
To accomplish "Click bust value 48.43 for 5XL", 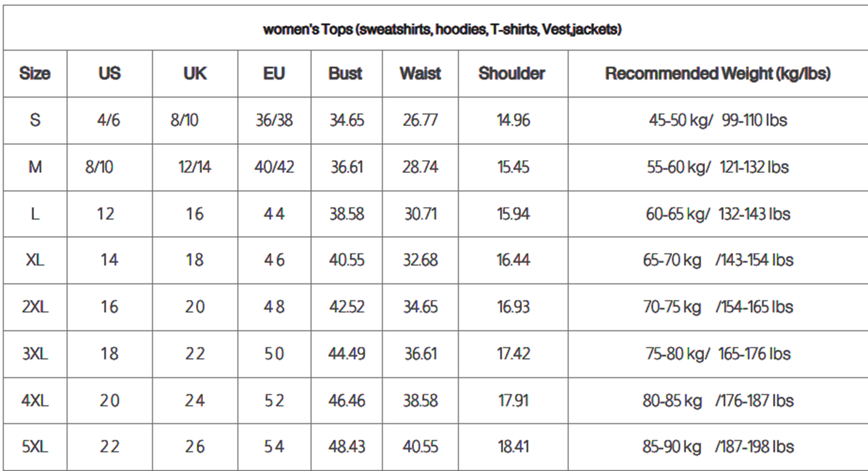I will click(347, 447).
